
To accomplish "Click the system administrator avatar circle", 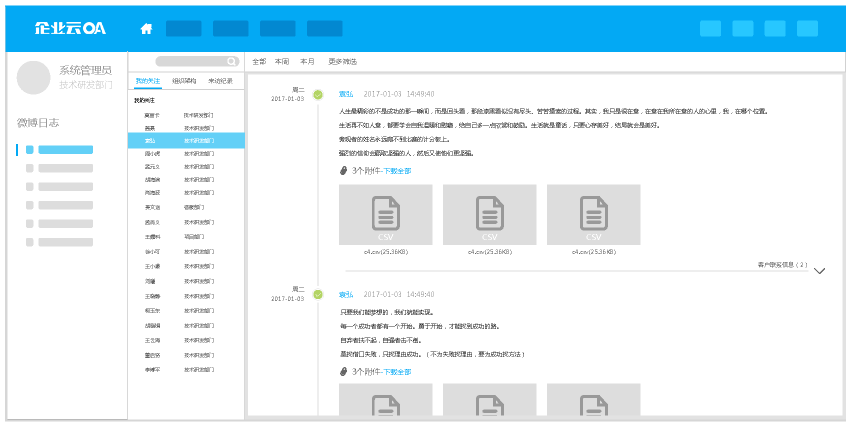I will point(34,77).
